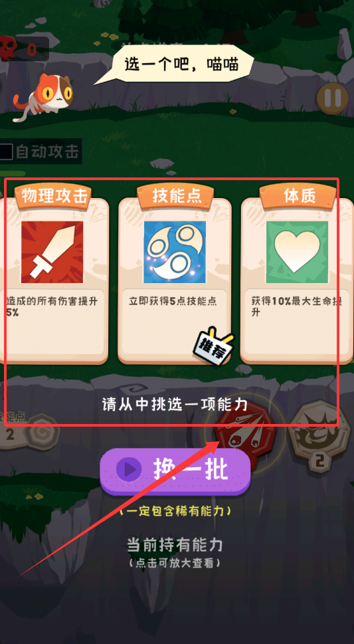Image resolution: width=354 pixels, height=644 pixels.
Task: Enable the 自动攻击 checkbox
Action: pyautogui.click(x=7, y=152)
